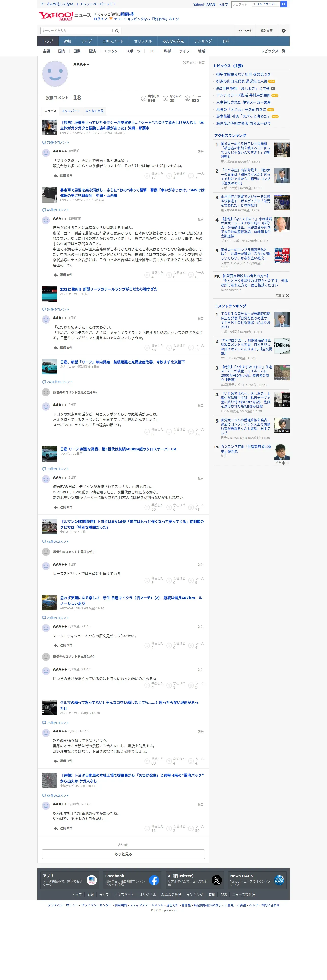Image resolution: width=327 pixels, height=980 pixels.
Task: Select the トップ navigation tab
Action: coord(48,41)
